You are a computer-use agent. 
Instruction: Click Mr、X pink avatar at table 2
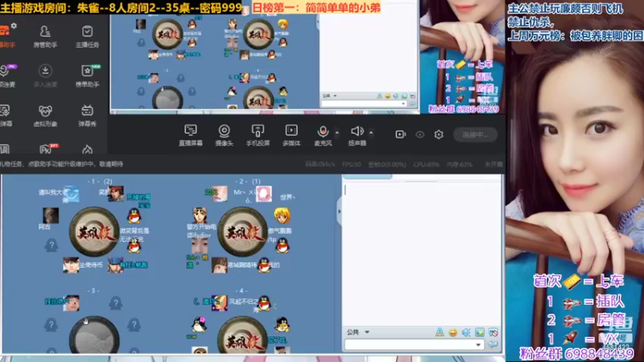coord(264,194)
